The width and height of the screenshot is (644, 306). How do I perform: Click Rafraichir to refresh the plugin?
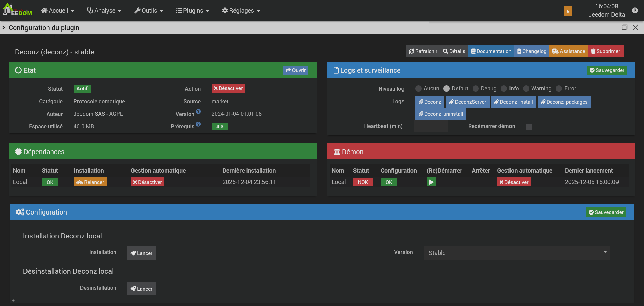[x=423, y=51]
